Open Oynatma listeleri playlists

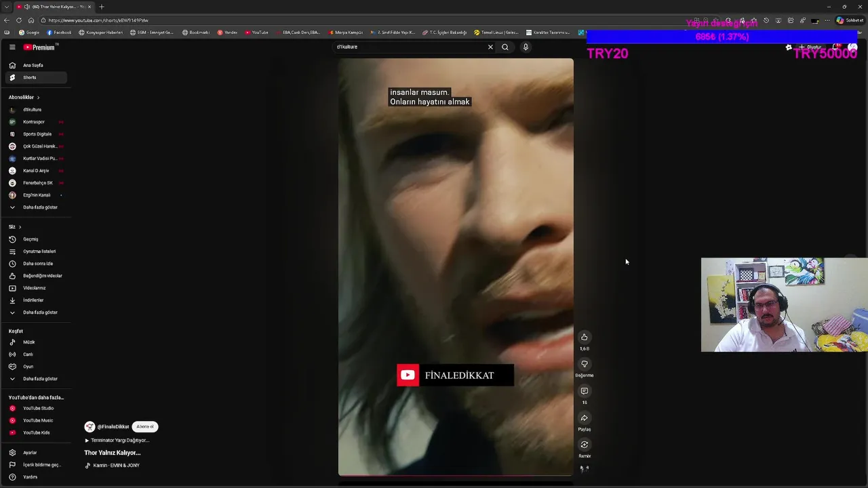[36, 251]
